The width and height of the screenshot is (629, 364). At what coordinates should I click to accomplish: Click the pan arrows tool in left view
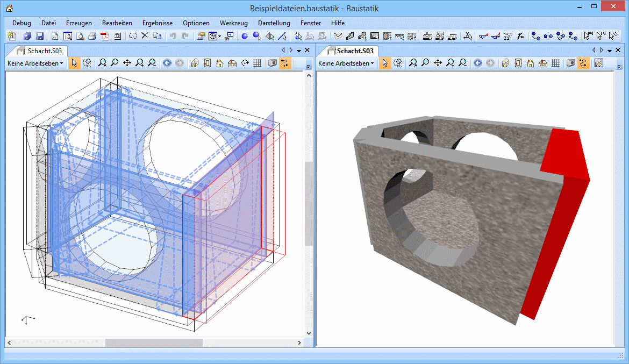coord(127,63)
